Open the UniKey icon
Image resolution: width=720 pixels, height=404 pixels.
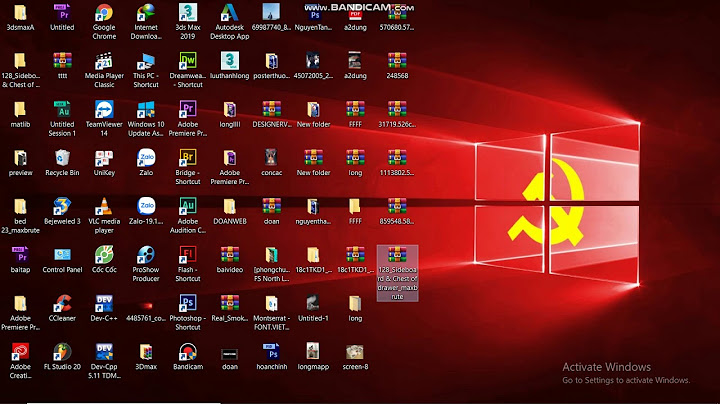tap(104, 158)
